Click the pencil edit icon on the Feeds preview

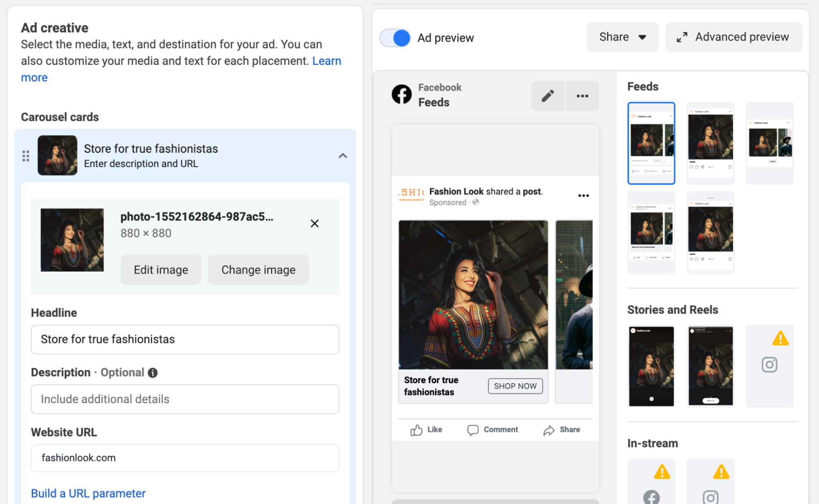coord(547,95)
